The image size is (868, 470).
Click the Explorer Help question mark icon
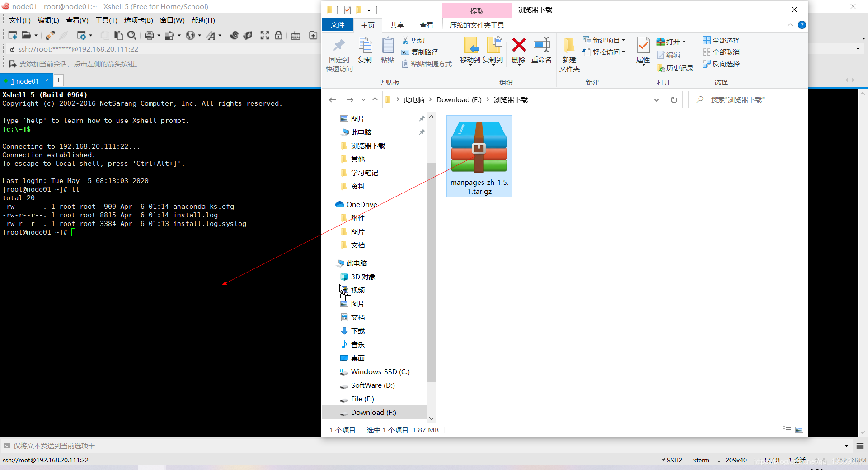(802, 25)
